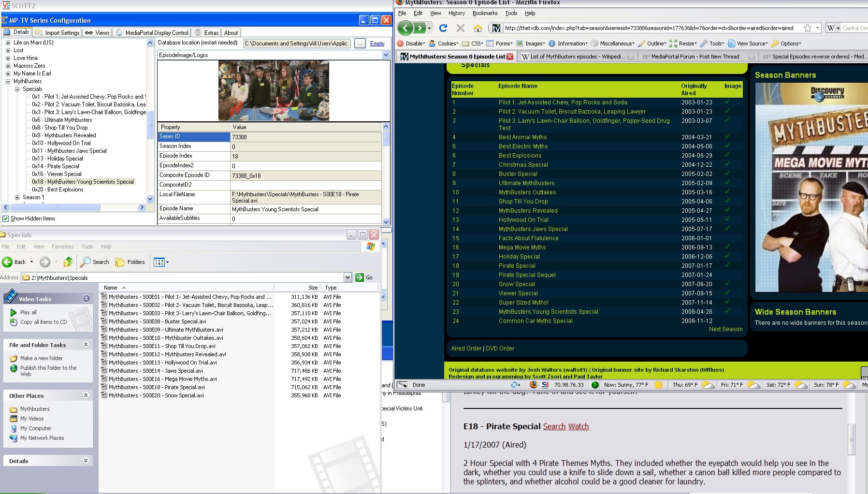Image resolution: width=868 pixels, height=494 pixels.
Task: Collapse the Video Tasks panel
Action: tap(86, 299)
